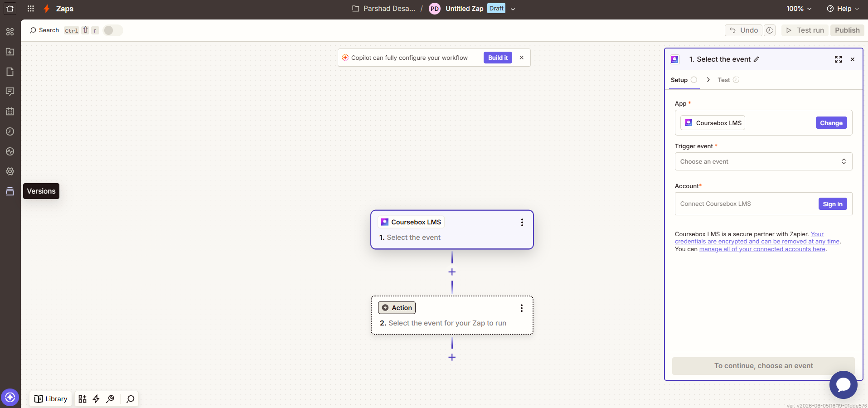Sign in to Coursebox LMS

(x=833, y=204)
